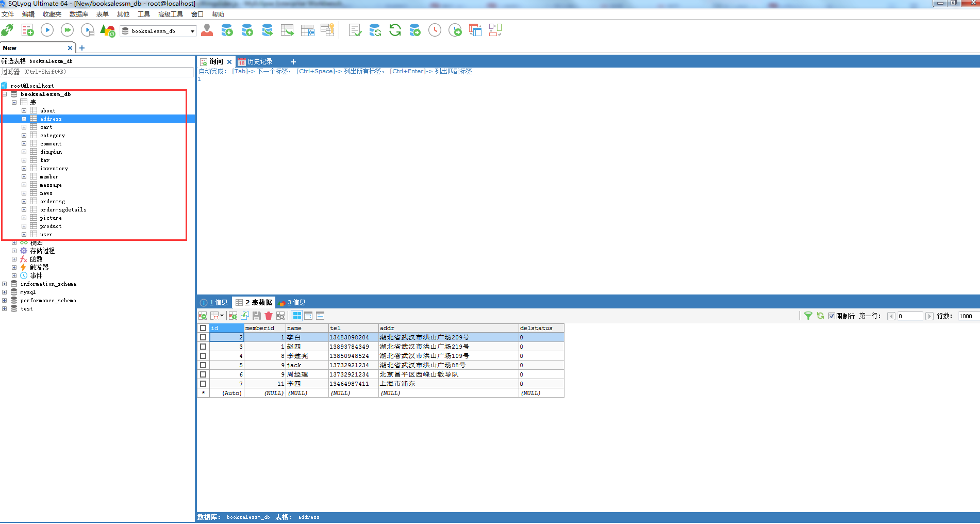Image resolution: width=980 pixels, height=524 pixels.
Task: Open new query editor toolbar icon
Action: (28, 30)
